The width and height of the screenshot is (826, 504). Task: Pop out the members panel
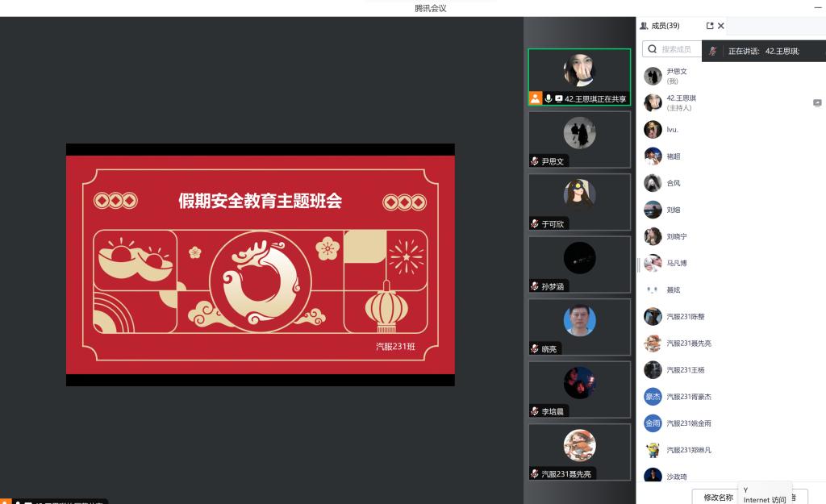pos(710,26)
